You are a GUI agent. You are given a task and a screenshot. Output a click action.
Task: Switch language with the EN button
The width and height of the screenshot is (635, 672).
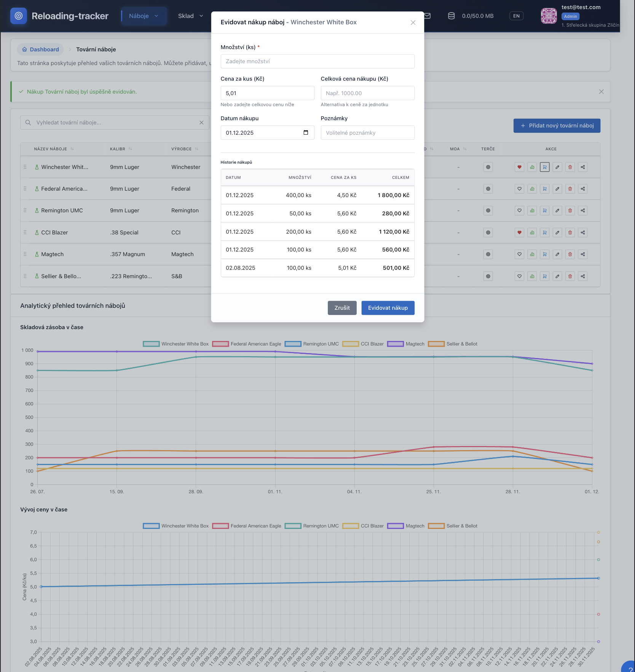pyautogui.click(x=516, y=16)
